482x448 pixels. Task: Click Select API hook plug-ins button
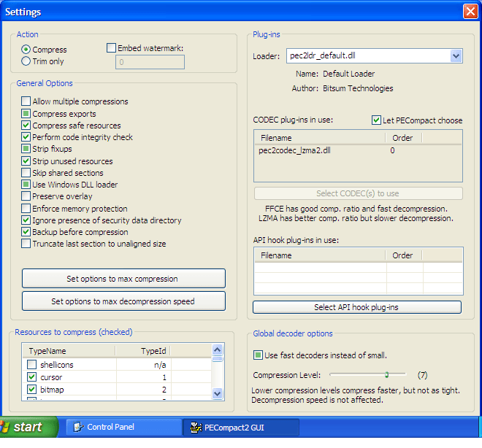click(x=357, y=307)
